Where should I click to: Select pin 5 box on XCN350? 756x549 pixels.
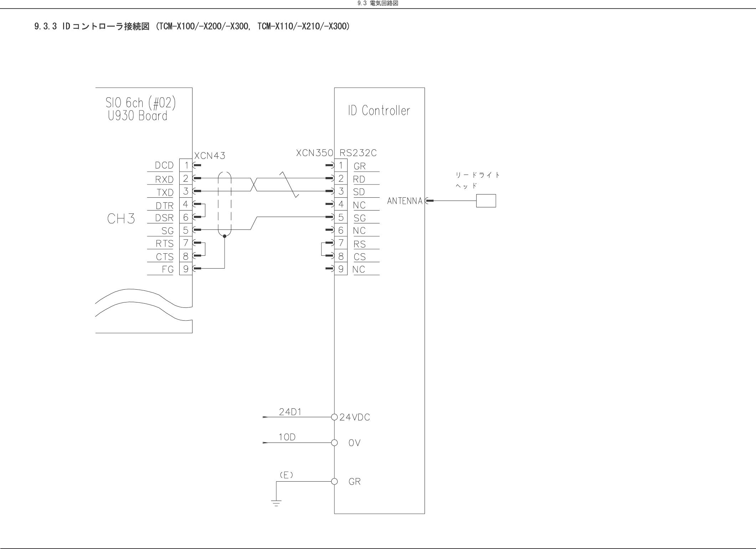click(341, 217)
